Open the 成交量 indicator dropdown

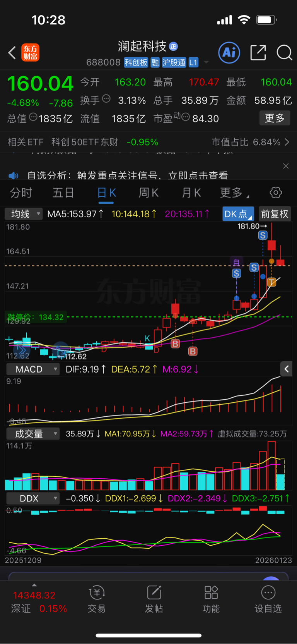coord(33,434)
